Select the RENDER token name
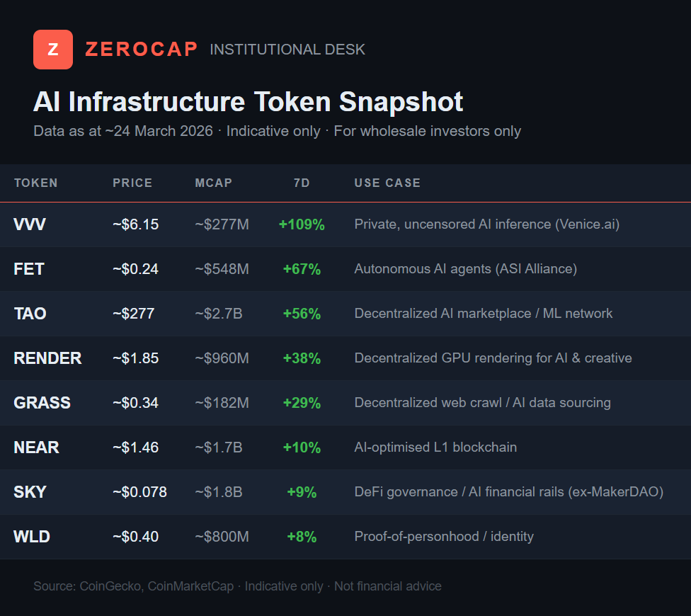Viewport: 691px width, 616px height. 47,358
